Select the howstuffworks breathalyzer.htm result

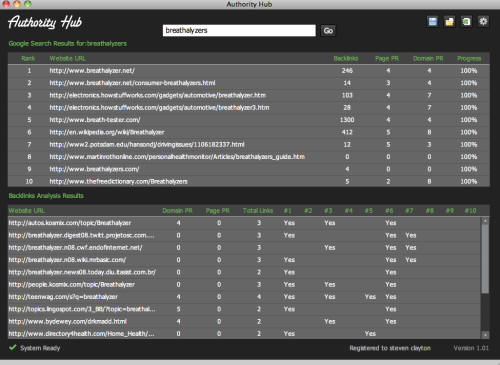coord(249,95)
